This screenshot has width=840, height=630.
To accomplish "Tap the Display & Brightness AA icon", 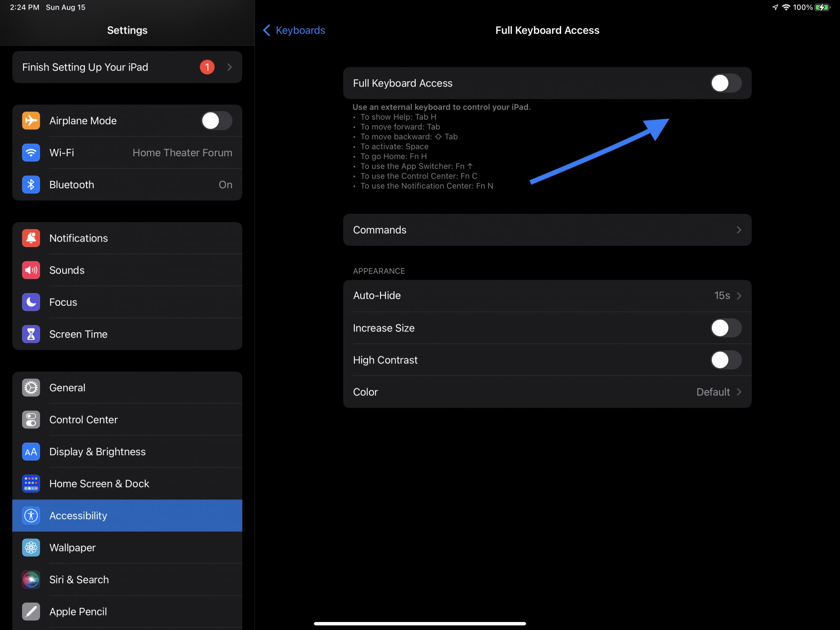I will (31, 451).
